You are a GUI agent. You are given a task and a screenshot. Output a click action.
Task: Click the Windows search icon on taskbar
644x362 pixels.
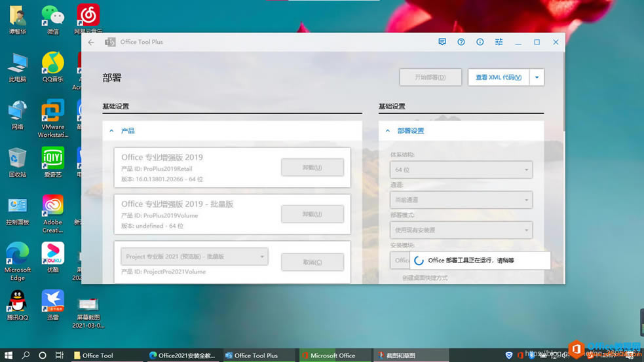point(26,355)
